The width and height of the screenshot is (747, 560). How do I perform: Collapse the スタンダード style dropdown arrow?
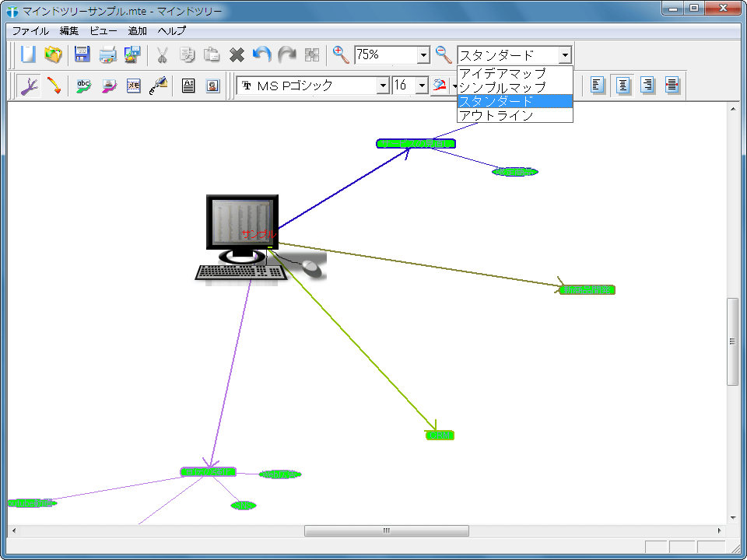(565, 55)
